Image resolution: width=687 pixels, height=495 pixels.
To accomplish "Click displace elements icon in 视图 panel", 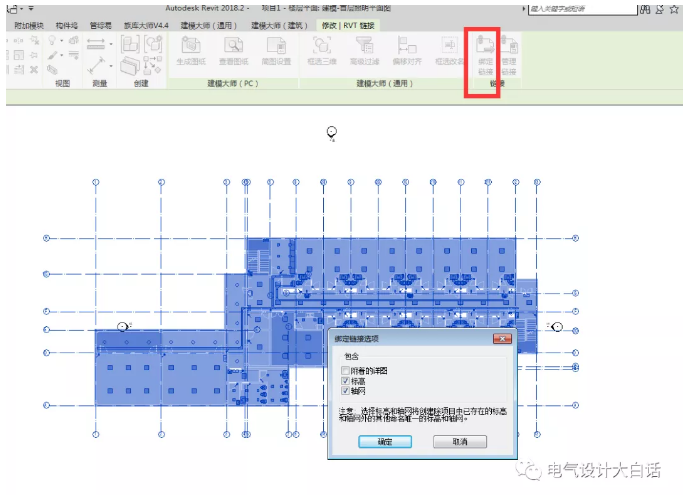I will coord(74,41).
